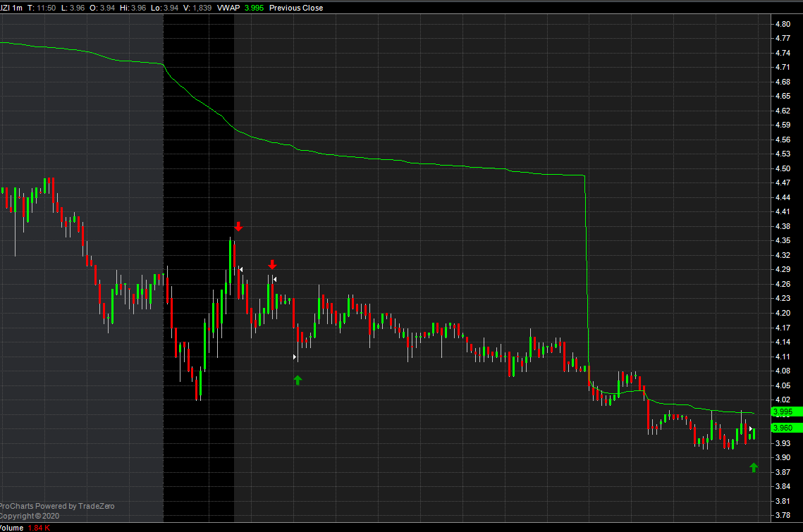Click the O: 3.94 open readout
Image resolution: width=803 pixels, height=532 pixels.
coord(102,8)
